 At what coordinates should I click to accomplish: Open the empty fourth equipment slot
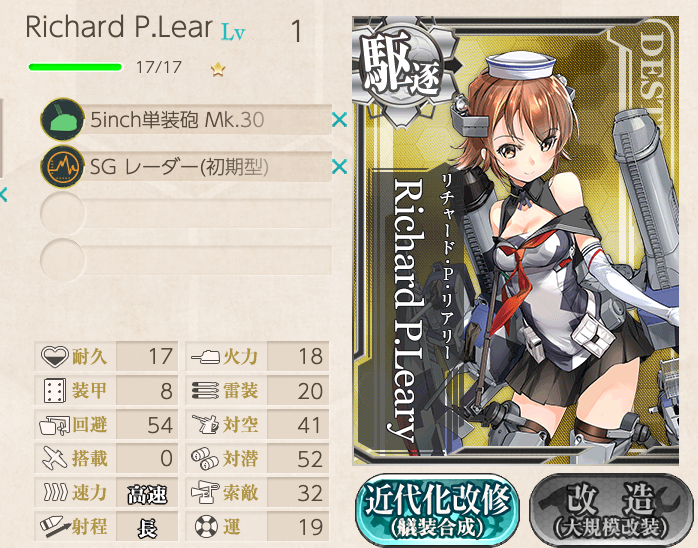186,260
